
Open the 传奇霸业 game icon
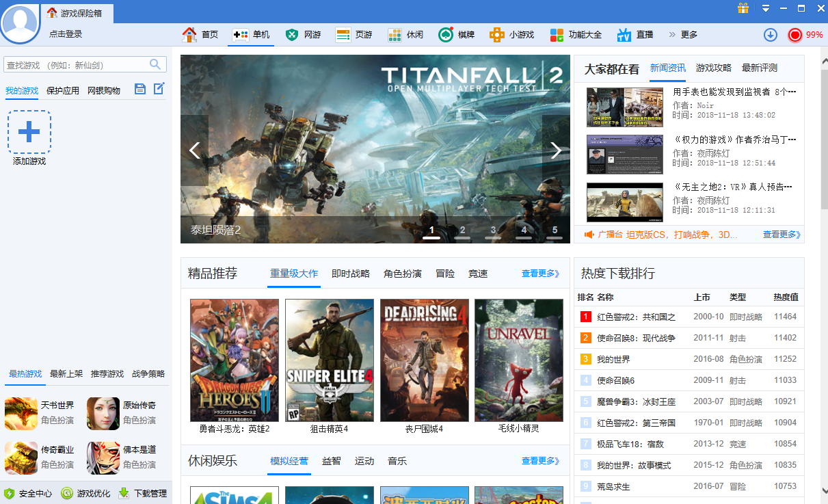click(21, 458)
